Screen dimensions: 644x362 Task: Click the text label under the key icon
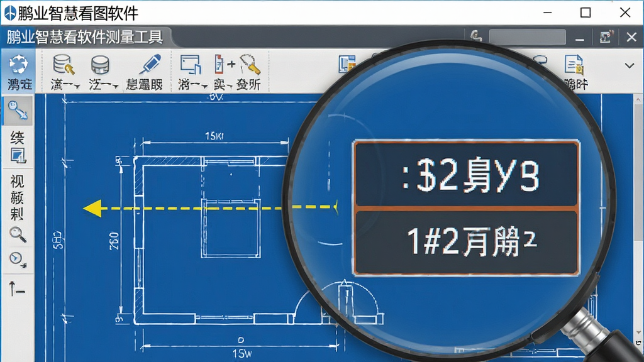coord(248,85)
